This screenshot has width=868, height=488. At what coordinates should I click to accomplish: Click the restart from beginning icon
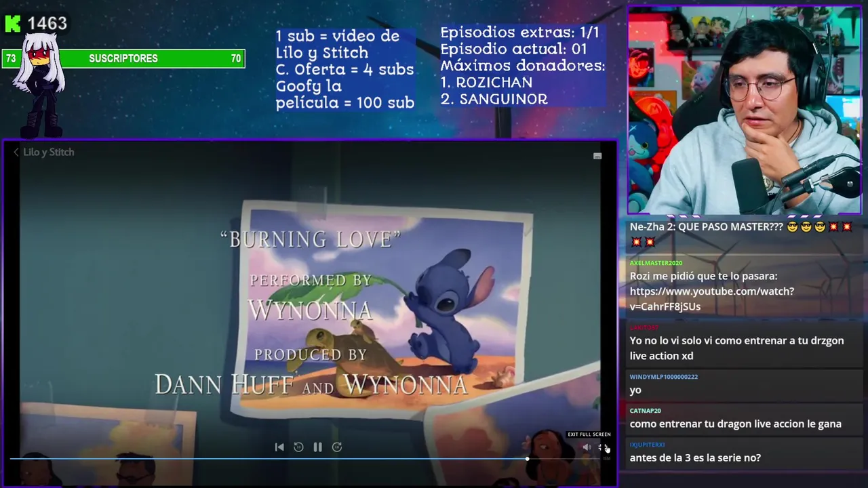(279, 447)
